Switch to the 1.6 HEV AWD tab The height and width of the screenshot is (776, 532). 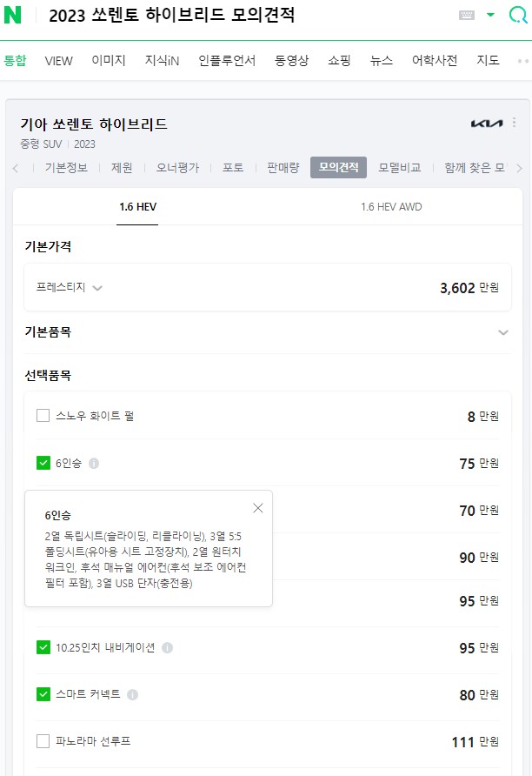tap(391, 207)
